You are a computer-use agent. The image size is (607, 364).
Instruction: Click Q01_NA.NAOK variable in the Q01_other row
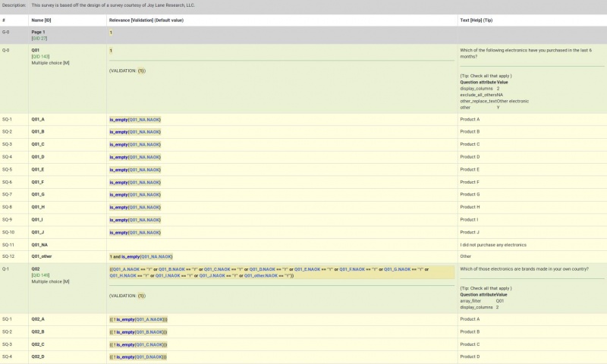click(x=156, y=257)
